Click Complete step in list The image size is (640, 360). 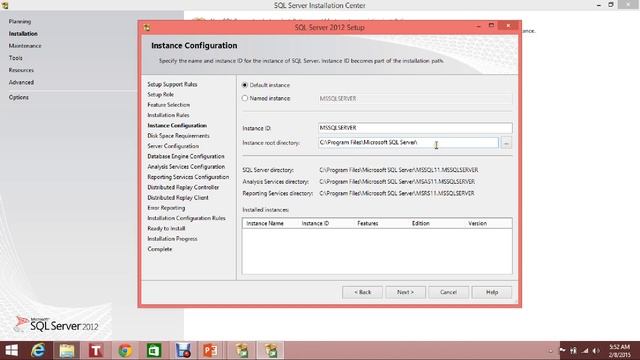(160, 249)
